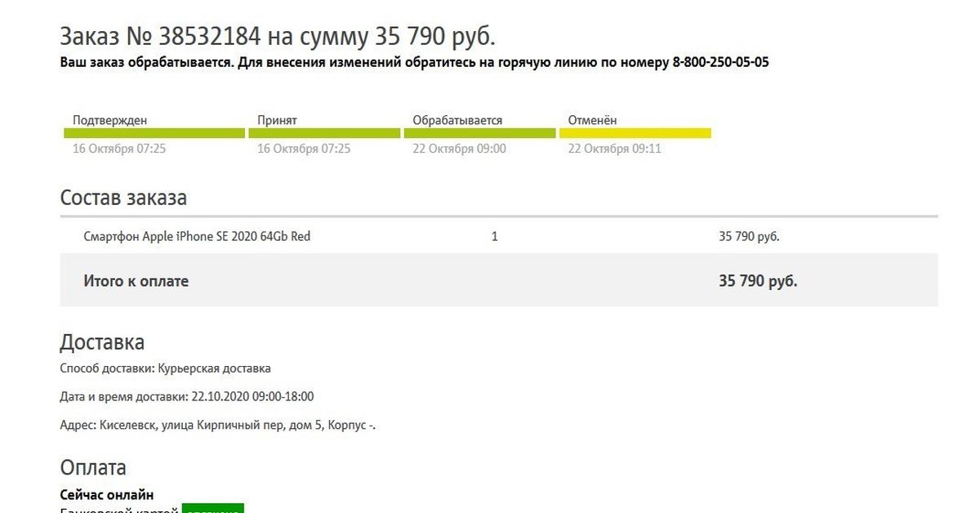Click the green payment status badge
Screen dimensions: 980x513
212,508
